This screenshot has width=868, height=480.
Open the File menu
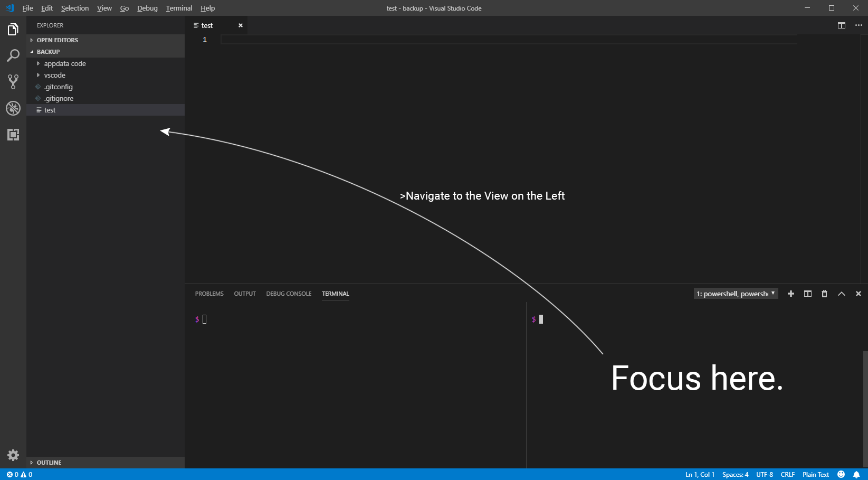pyautogui.click(x=27, y=8)
